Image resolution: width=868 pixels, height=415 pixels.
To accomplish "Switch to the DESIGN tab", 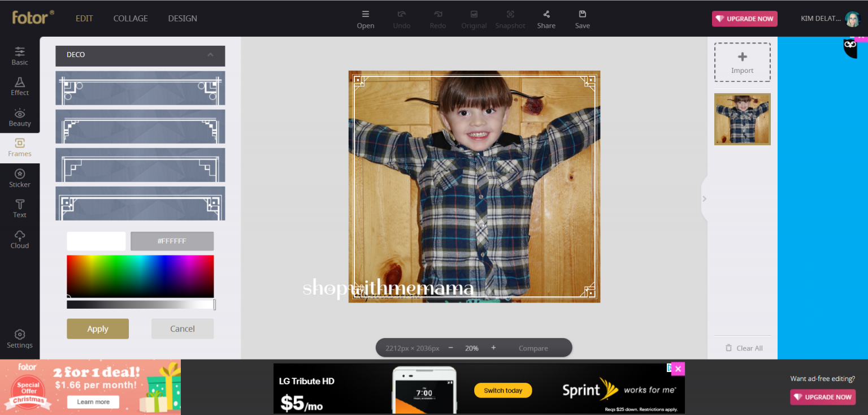I will coord(183,18).
